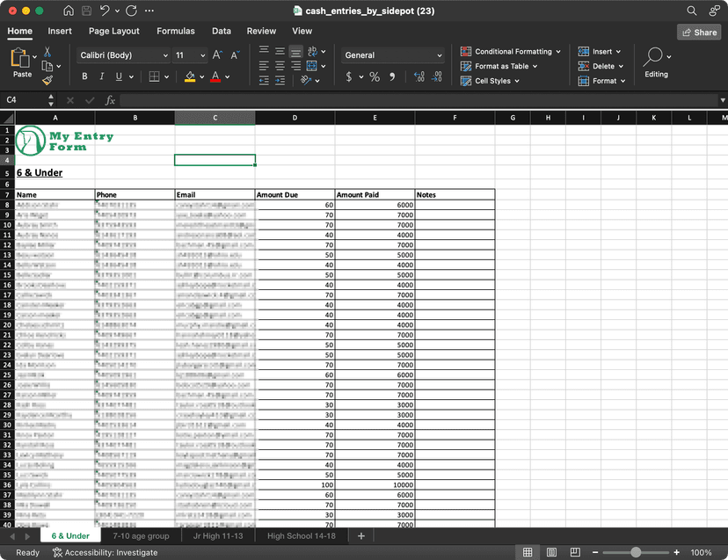Switch to the Formulas ribbon tab
Screen dimensions: 728x560
(176, 31)
